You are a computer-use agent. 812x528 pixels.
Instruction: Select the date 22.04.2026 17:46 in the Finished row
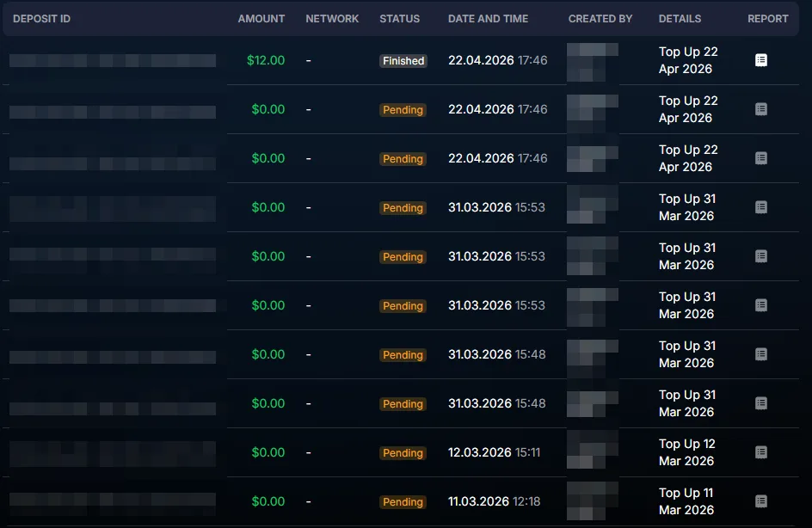[x=498, y=60]
